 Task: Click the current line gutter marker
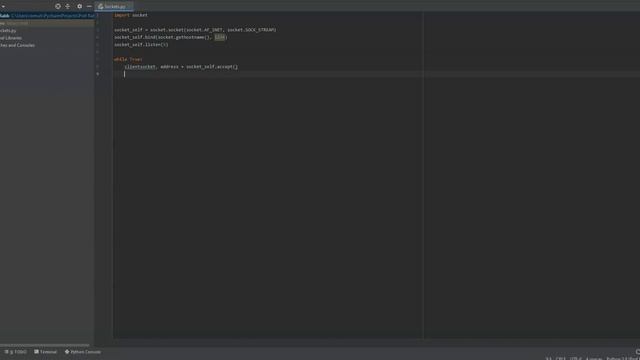coord(98,74)
